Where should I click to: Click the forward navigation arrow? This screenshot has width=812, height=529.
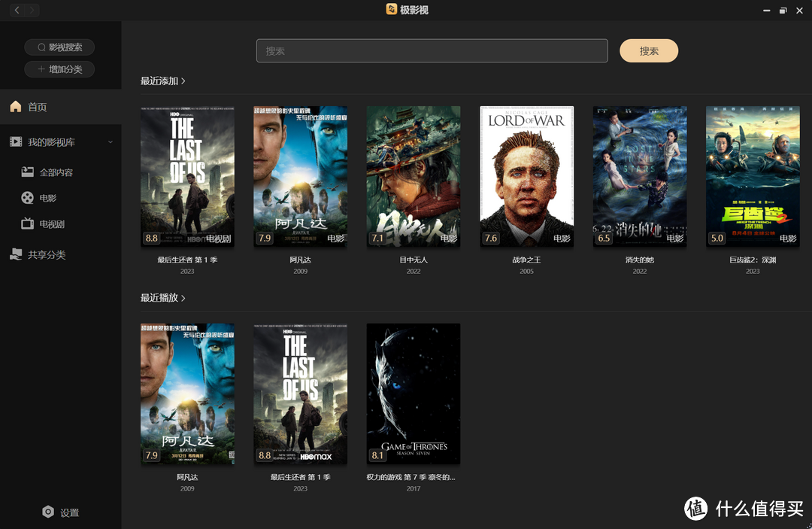(x=32, y=10)
